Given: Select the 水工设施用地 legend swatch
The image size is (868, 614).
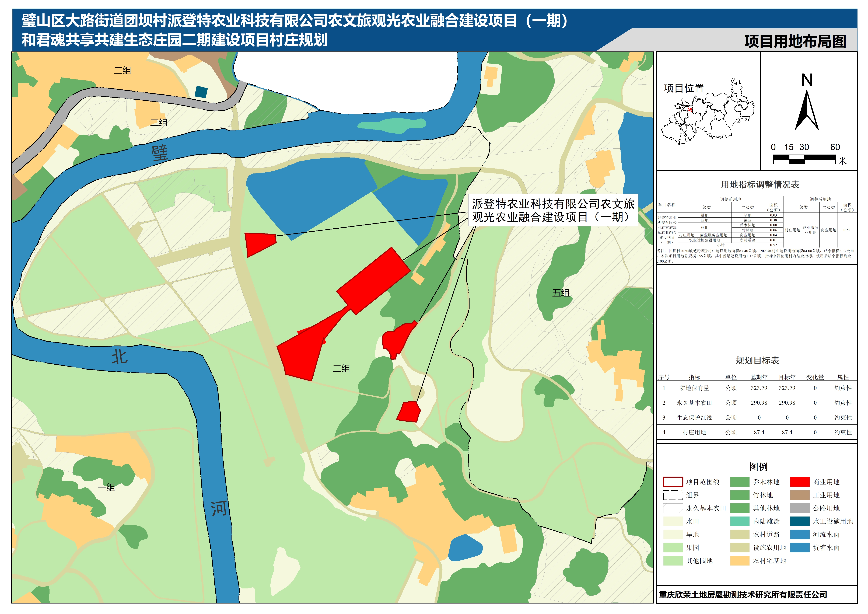Looking at the screenshot, I should pyautogui.click(x=800, y=521).
